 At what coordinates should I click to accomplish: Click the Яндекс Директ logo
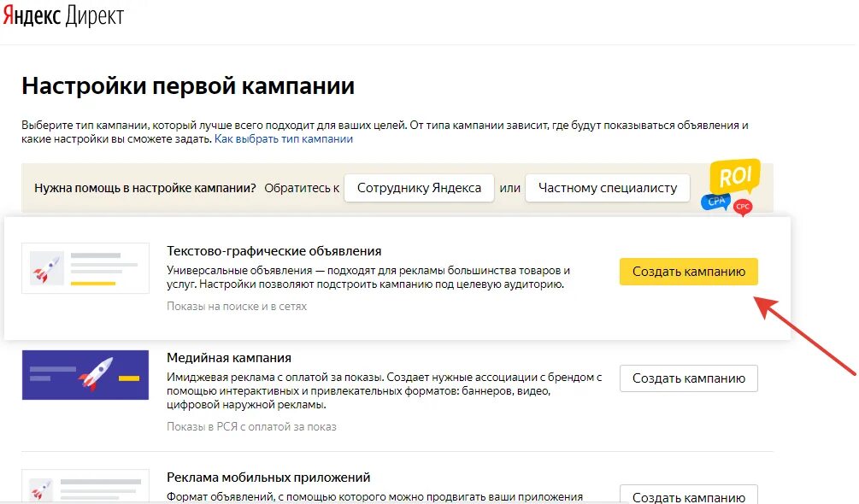pyautogui.click(x=63, y=15)
